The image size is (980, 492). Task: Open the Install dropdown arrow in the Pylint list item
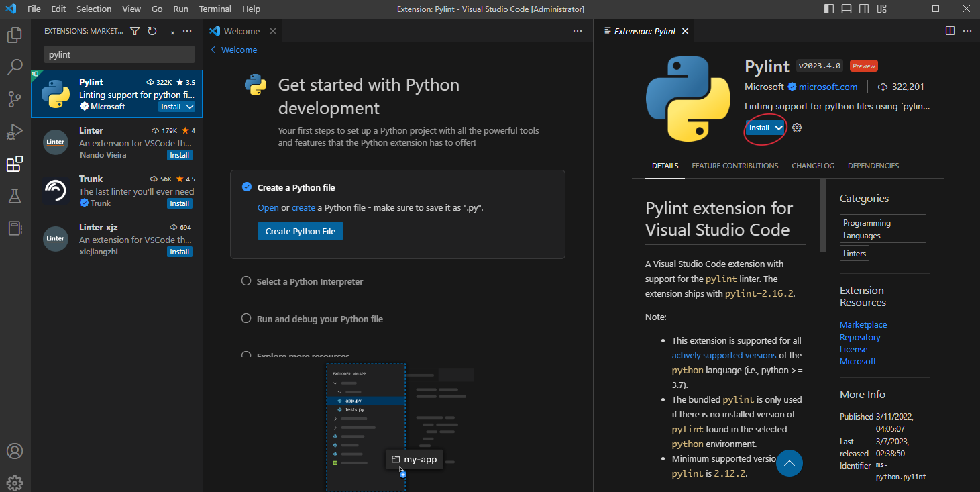(x=190, y=107)
